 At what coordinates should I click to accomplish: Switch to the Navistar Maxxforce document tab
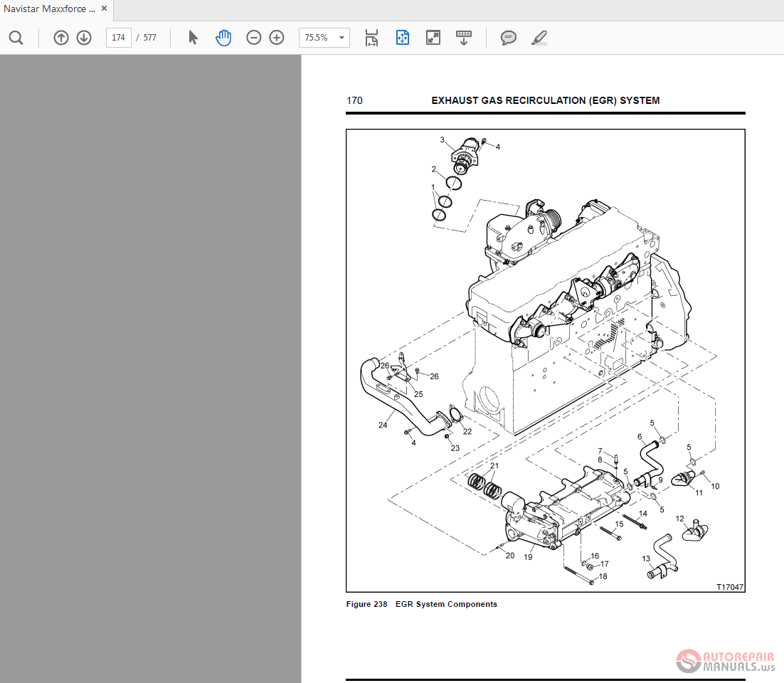click(48, 9)
